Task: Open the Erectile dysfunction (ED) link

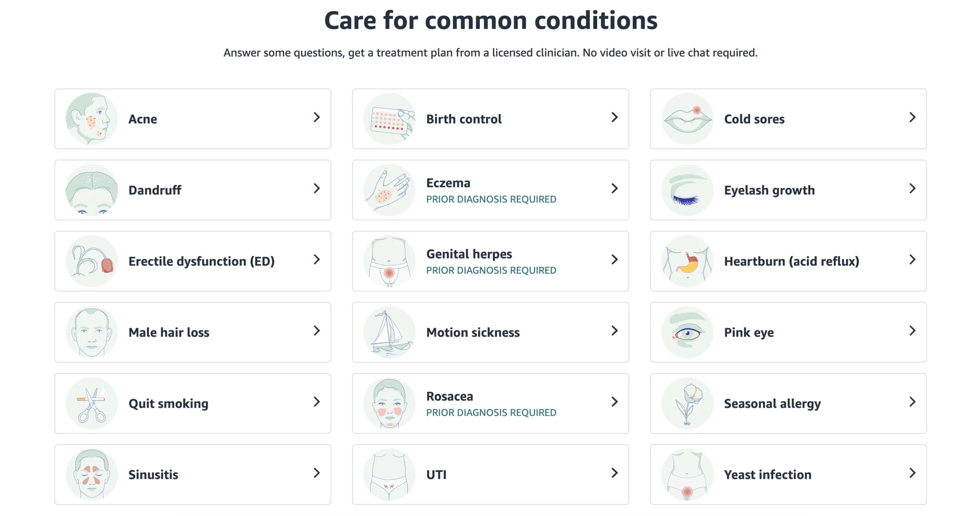Action: 201,261
